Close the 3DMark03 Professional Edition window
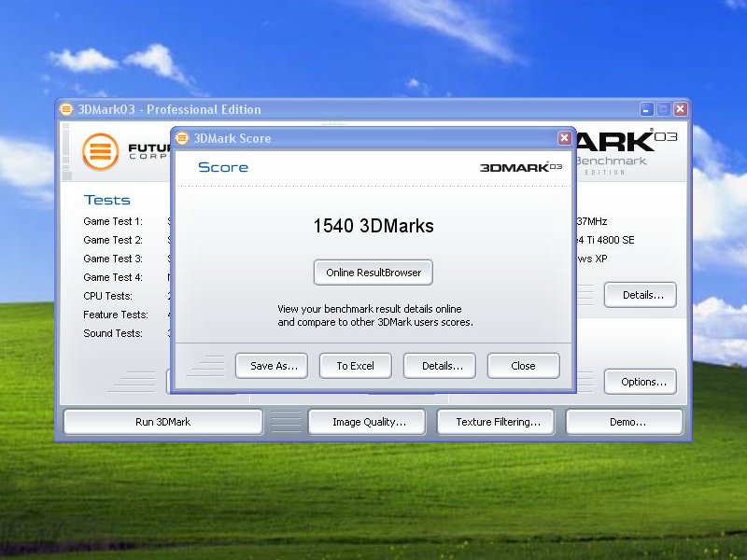Screen dimensions: 747x560 (681, 109)
